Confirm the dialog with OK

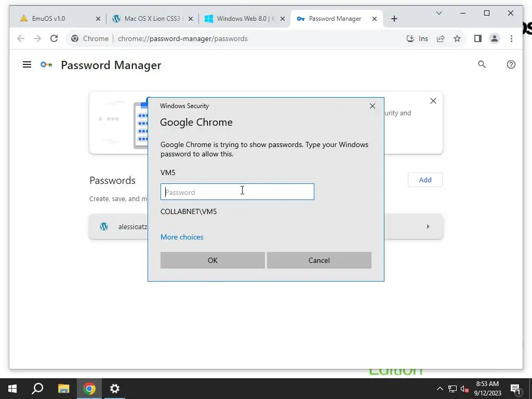pos(212,260)
